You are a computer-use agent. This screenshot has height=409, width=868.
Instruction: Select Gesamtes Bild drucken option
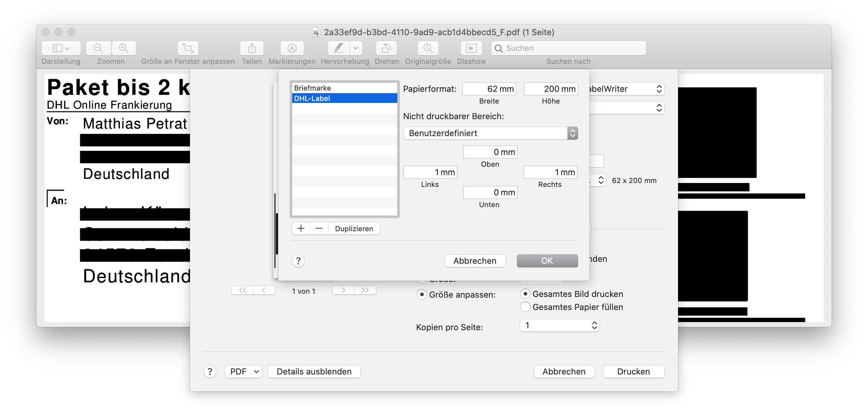coord(525,294)
